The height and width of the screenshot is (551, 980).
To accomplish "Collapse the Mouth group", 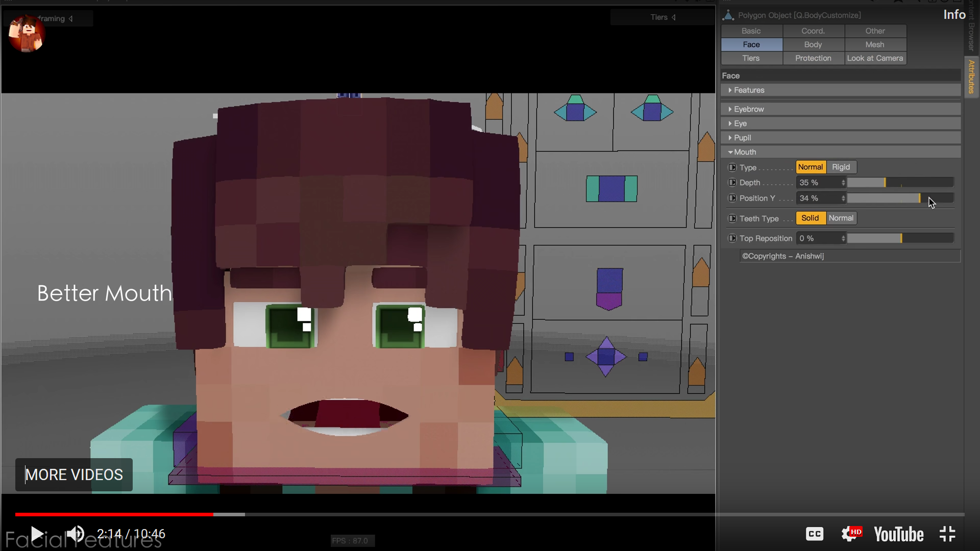I will pos(841,152).
